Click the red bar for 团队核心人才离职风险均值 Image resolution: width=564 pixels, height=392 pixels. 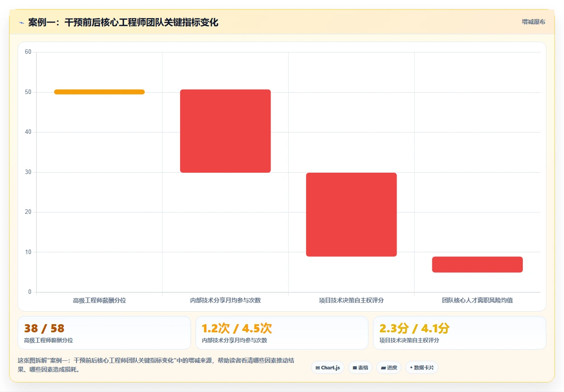pos(478,264)
